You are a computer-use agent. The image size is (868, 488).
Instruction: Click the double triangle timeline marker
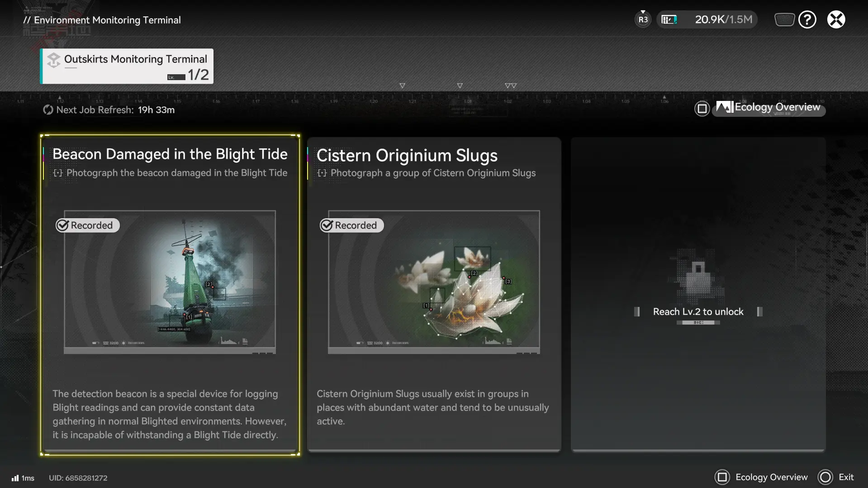[511, 86]
